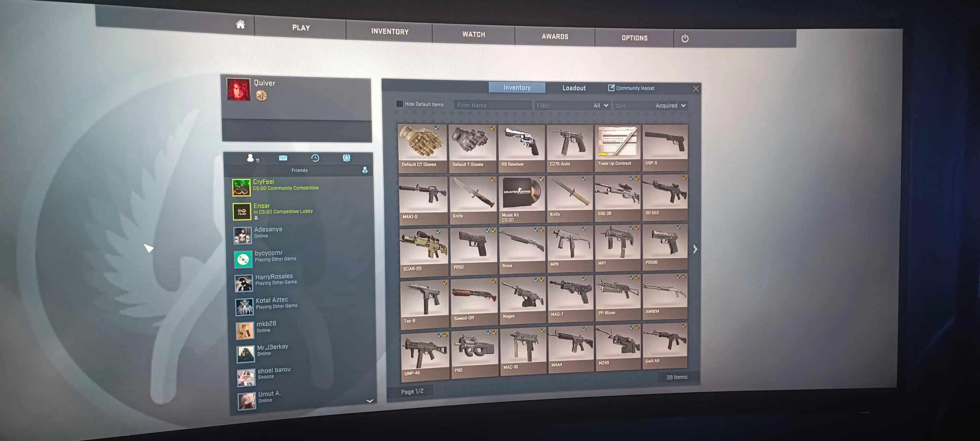Image resolution: width=980 pixels, height=441 pixels.
Task: Open the Filter All dropdown
Action: [x=572, y=105]
